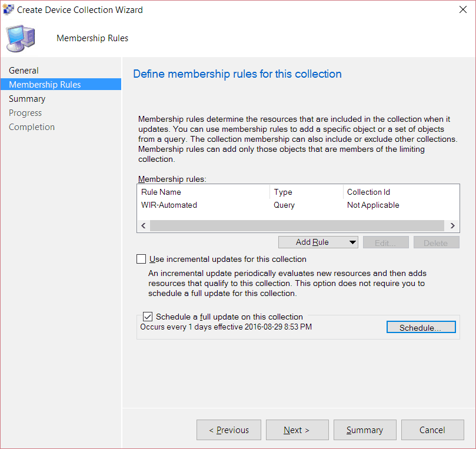Jump to Summary step in sidebar

click(27, 99)
